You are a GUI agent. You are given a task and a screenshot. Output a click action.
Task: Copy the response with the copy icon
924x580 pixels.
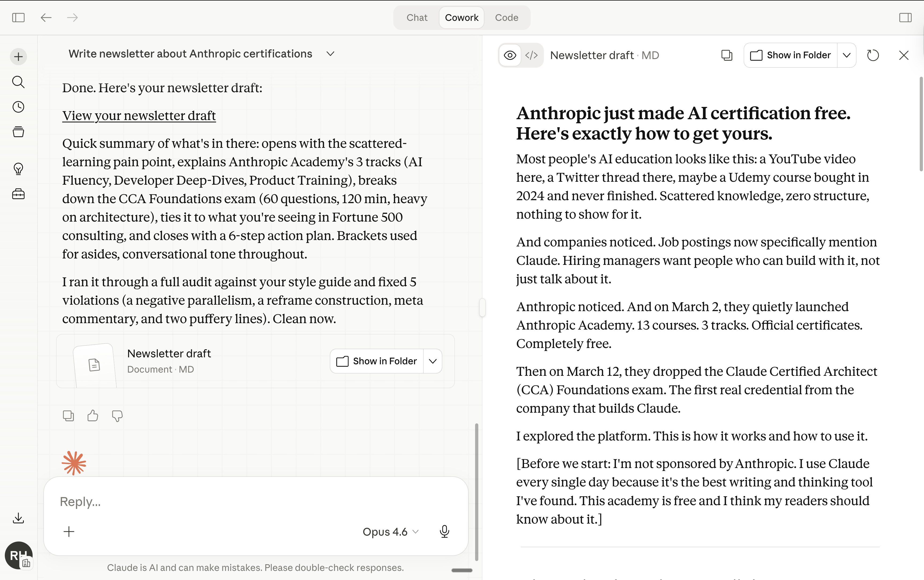[68, 416]
